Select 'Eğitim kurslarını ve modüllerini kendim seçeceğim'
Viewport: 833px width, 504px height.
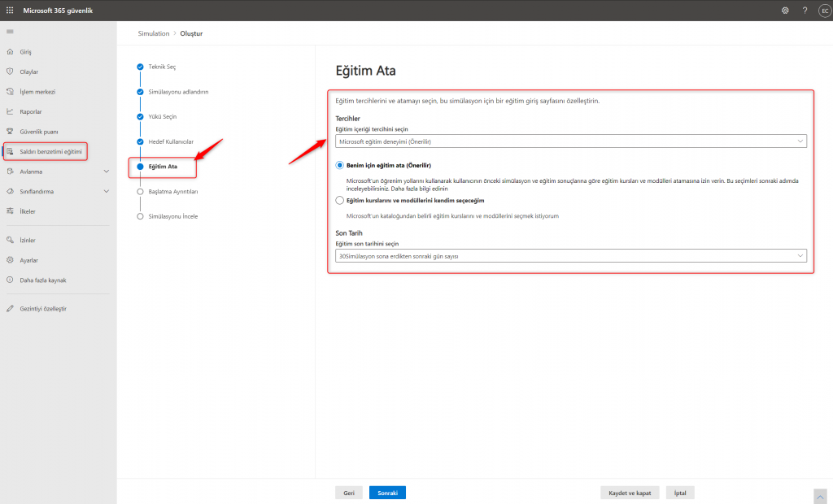pyautogui.click(x=340, y=200)
